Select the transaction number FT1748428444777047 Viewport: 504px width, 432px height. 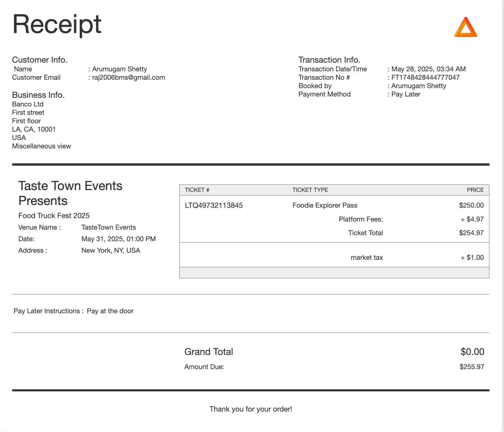click(425, 78)
